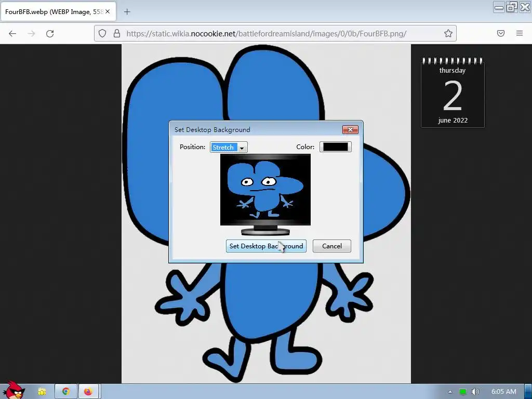Click the monitor preview thumbnail in dialog

265,194
